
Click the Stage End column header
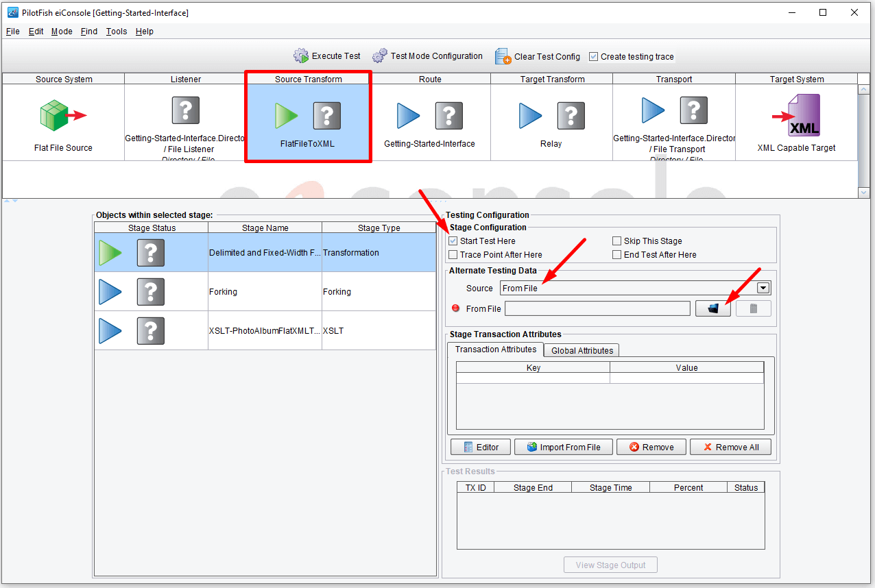tap(534, 488)
